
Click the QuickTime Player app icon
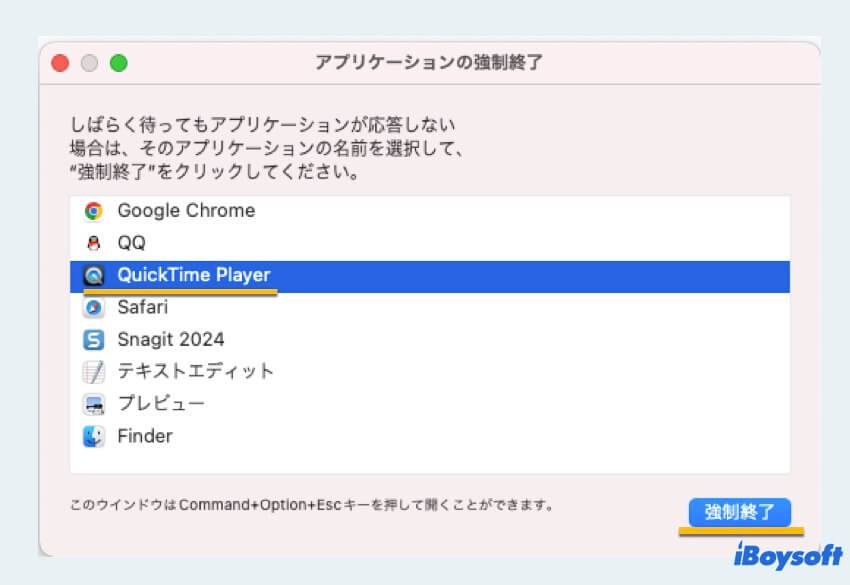pyautogui.click(x=94, y=276)
